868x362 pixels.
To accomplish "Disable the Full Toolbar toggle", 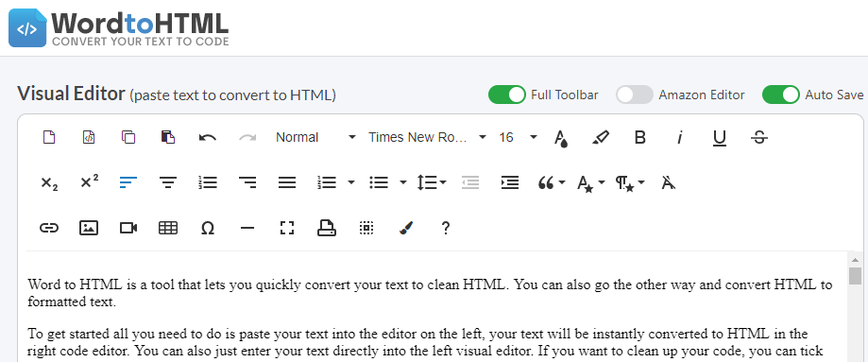I will pos(506,95).
